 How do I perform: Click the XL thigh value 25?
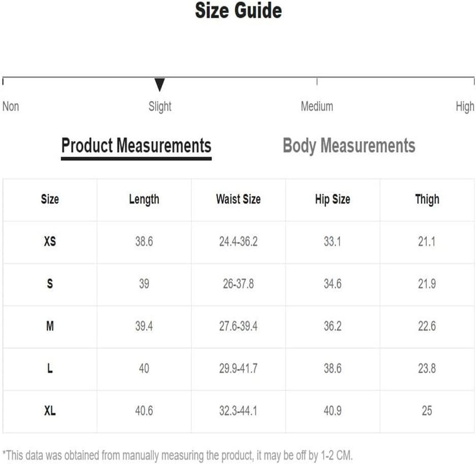pos(427,411)
